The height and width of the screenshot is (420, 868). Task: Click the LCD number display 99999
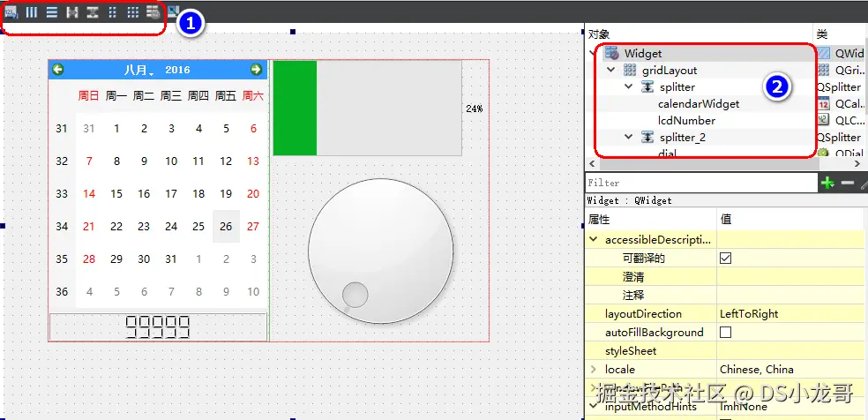point(158,326)
